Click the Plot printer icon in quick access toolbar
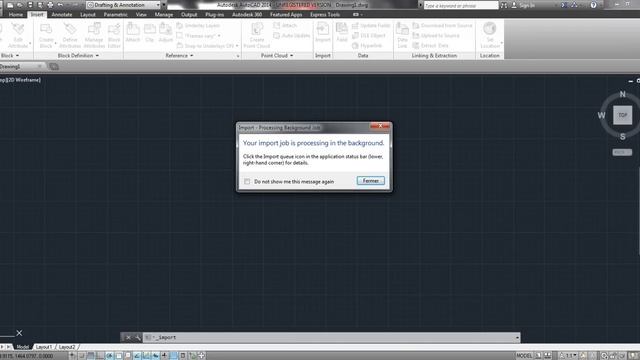 coord(50,5)
